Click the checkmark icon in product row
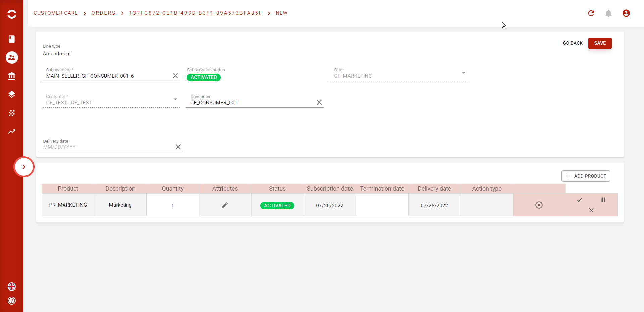Screen dimensions: 644x312 click(579, 200)
